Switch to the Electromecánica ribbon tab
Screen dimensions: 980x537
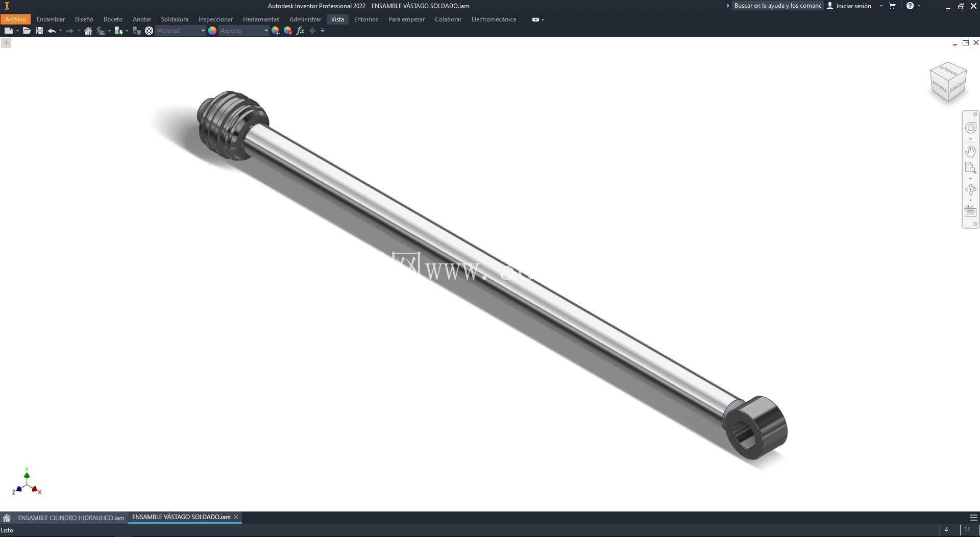click(494, 19)
